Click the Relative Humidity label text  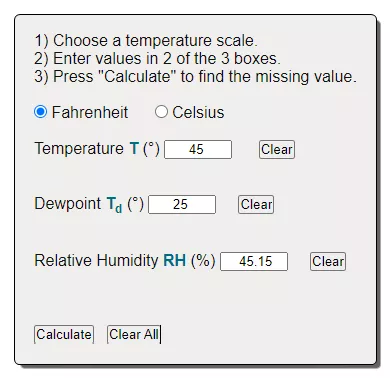tap(96, 260)
